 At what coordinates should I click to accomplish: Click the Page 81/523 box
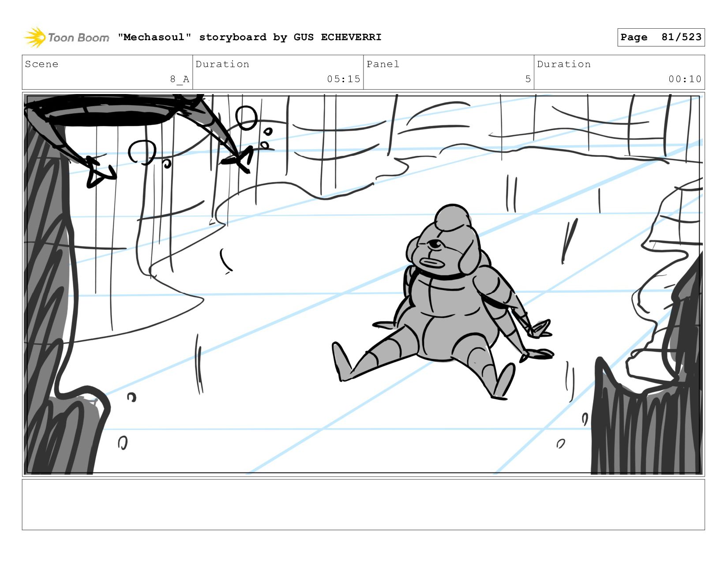(x=660, y=37)
